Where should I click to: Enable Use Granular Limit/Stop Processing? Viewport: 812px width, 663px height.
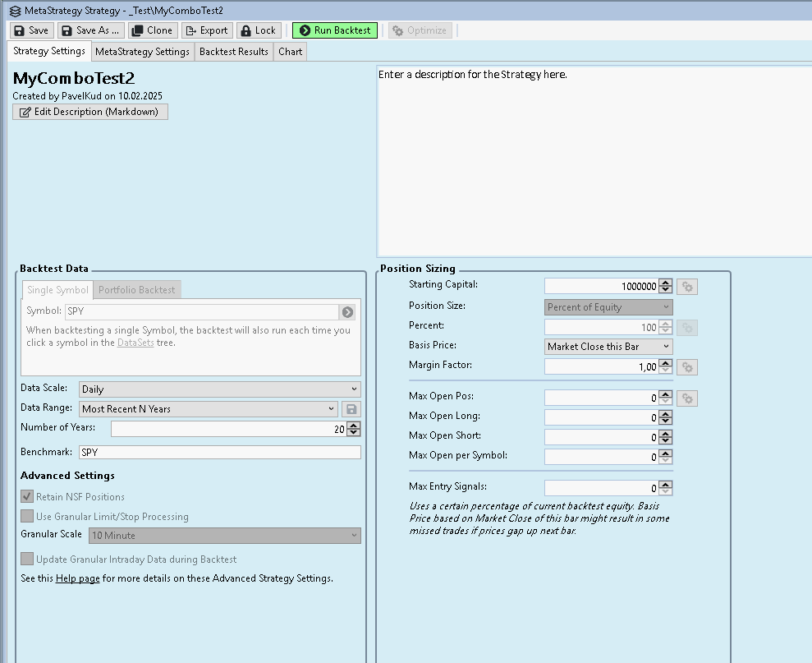pos(27,517)
